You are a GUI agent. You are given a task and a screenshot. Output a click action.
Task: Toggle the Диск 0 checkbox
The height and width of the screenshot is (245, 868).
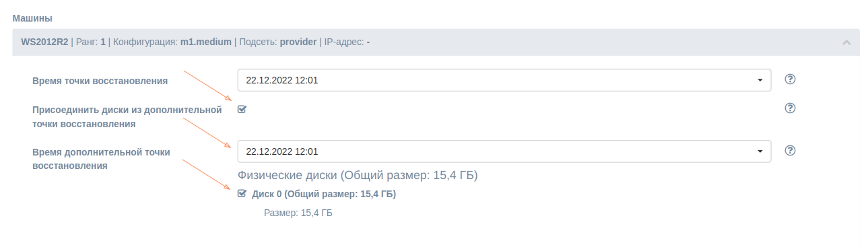(242, 194)
